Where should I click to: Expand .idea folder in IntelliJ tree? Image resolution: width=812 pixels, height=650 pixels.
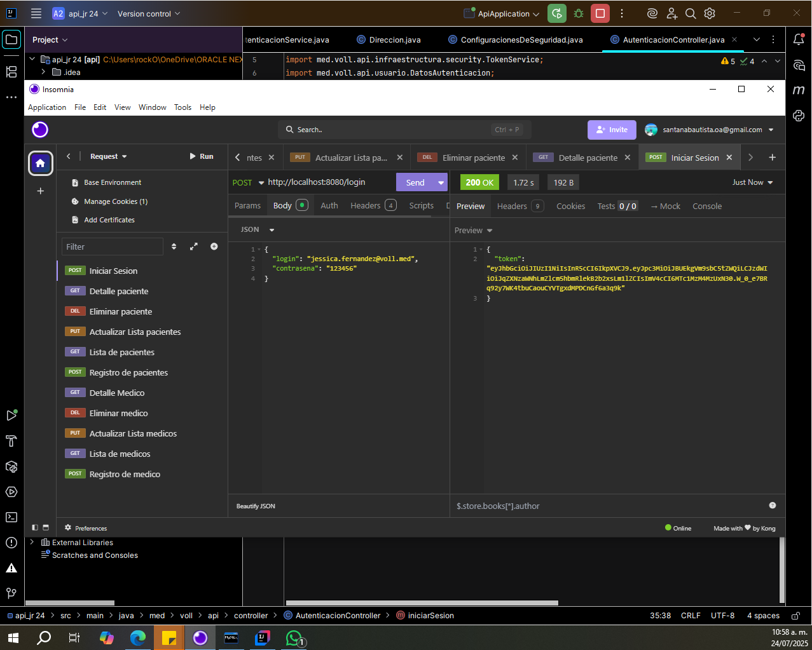tap(43, 72)
